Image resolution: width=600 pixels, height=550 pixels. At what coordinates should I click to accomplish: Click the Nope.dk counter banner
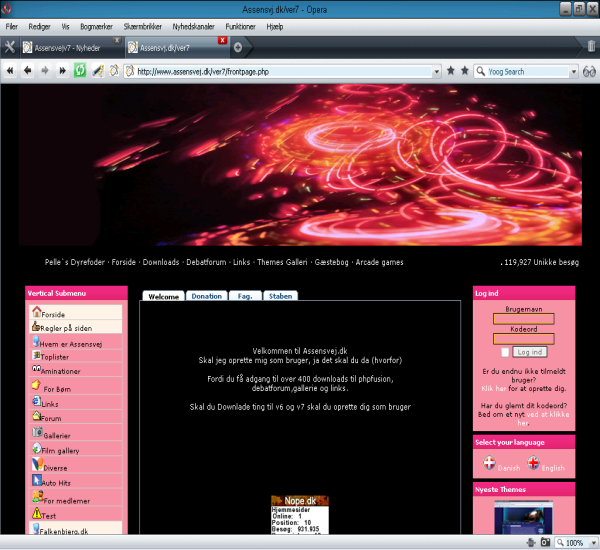[x=300, y=514]
